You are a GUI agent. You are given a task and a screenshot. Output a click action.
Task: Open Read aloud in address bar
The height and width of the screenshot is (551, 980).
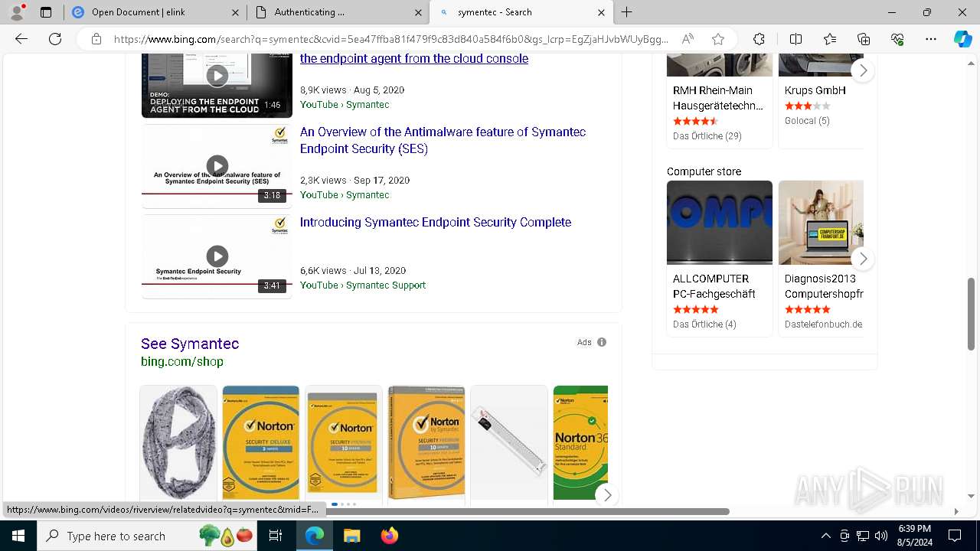pos(688,39)
